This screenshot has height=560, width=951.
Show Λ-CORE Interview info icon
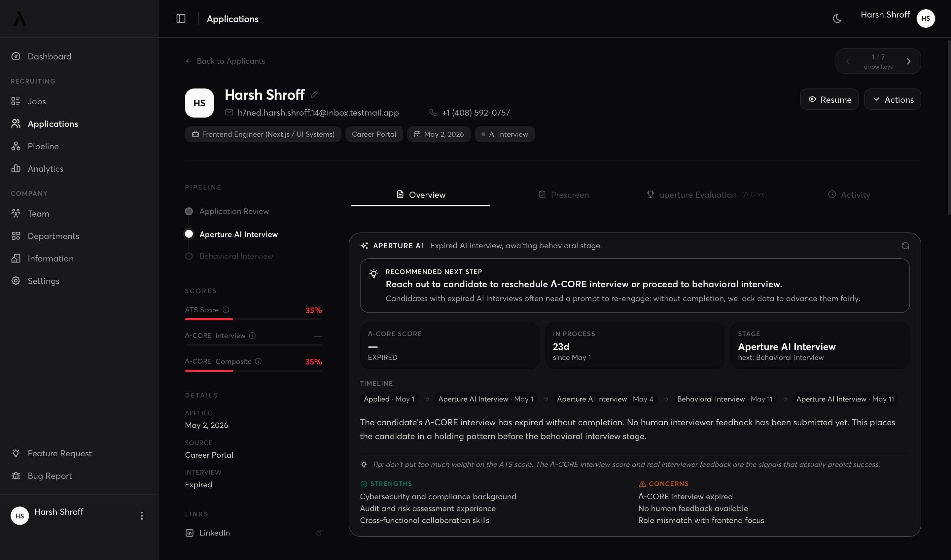(x=253, y=335)
